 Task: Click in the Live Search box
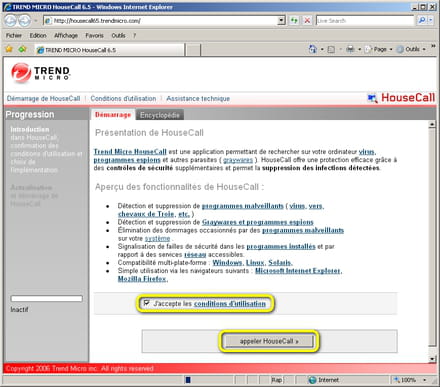point(365,21)
